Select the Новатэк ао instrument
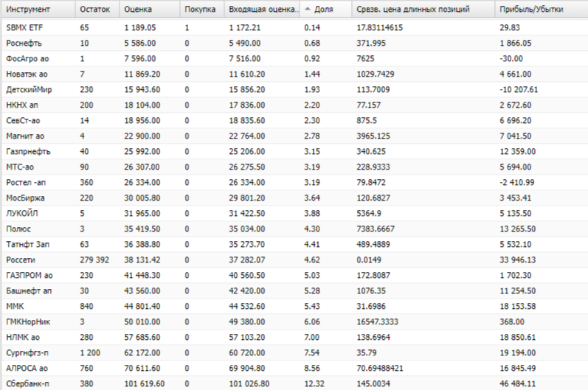Image resolution: width=588 pixels, height=390 pixels. point(27,74)
